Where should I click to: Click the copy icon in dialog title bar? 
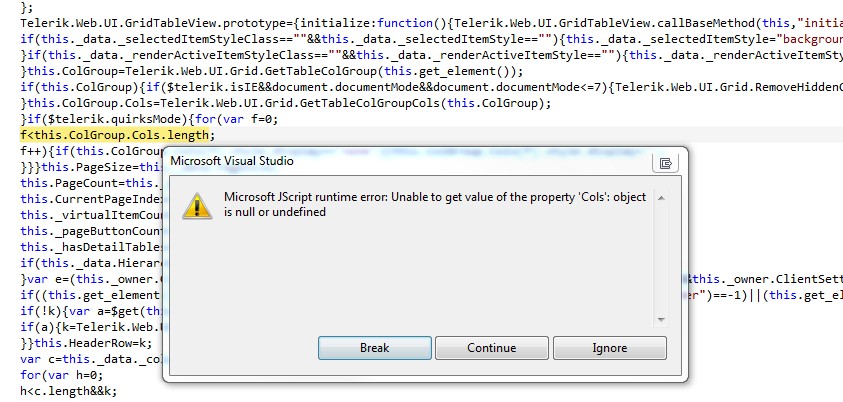click(x=664, y=162)
